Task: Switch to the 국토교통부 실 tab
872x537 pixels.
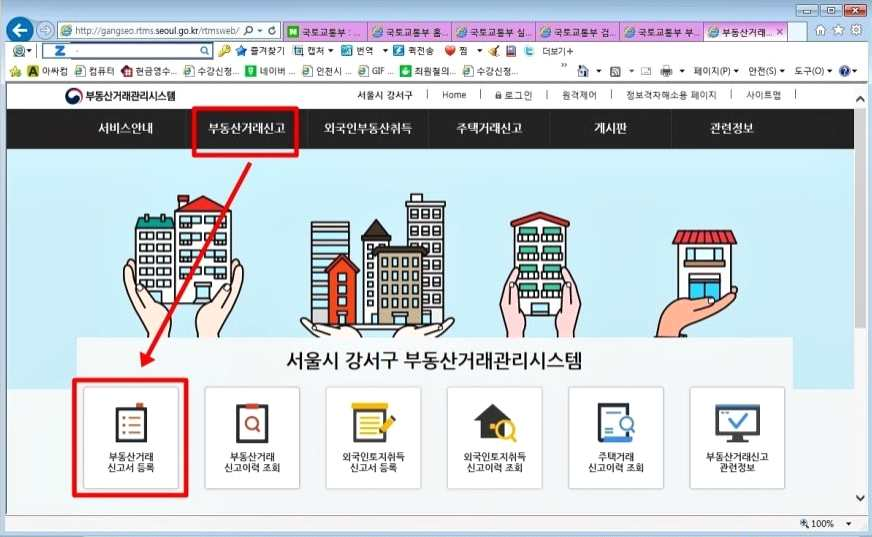Action: click(x=494, y=32)
